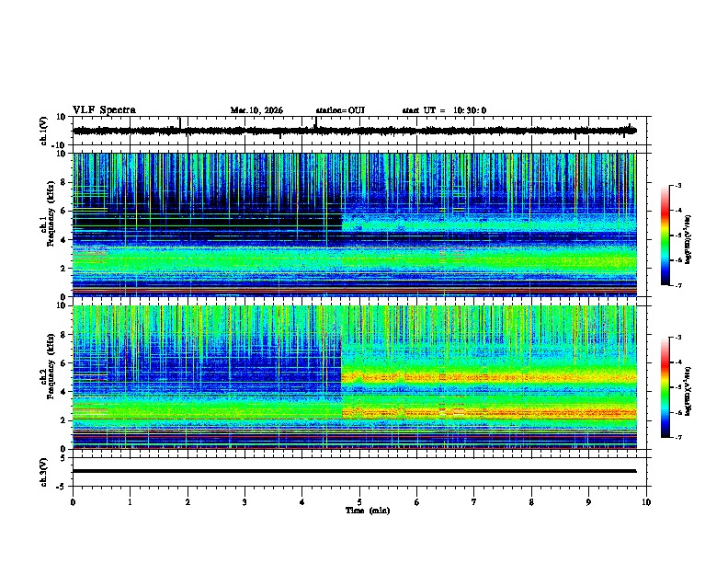Click the red 5 kHz emission band in ch.2 spectrogram

coord(488,378)
